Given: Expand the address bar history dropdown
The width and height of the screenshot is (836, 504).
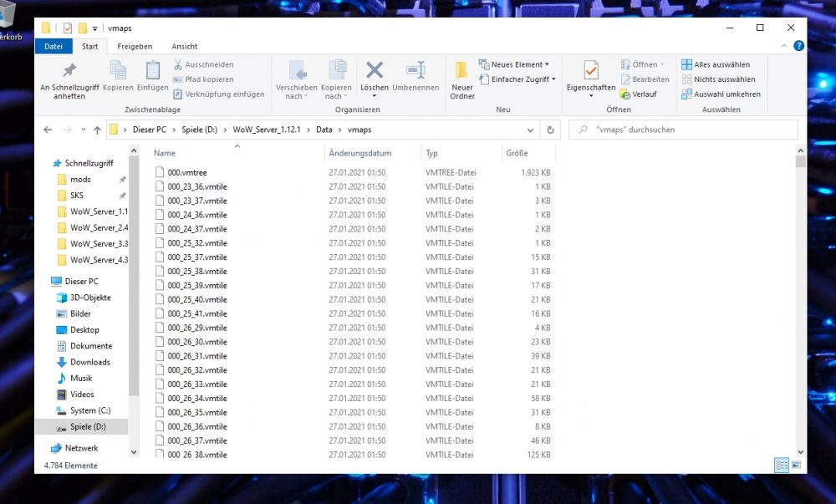Looking at the screenshot, I should 530,130.
